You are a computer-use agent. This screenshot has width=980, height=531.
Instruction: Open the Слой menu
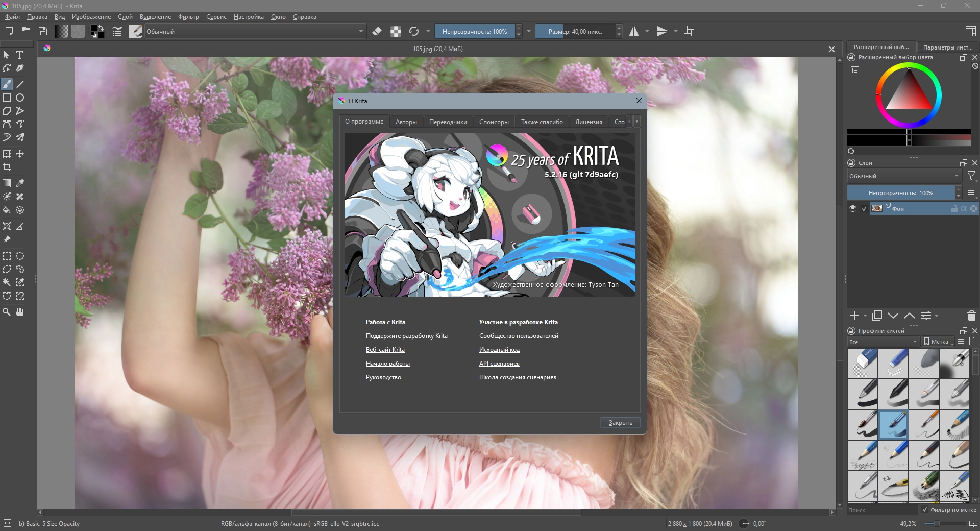coord(125,17)
